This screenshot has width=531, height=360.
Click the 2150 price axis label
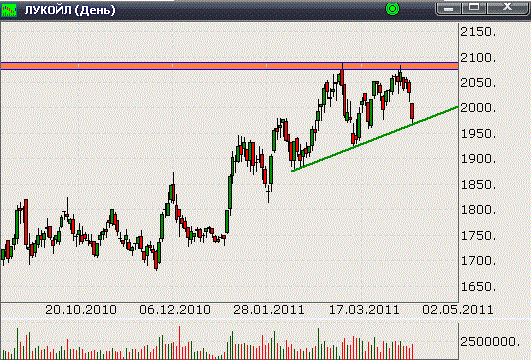(x=478, y=32)
